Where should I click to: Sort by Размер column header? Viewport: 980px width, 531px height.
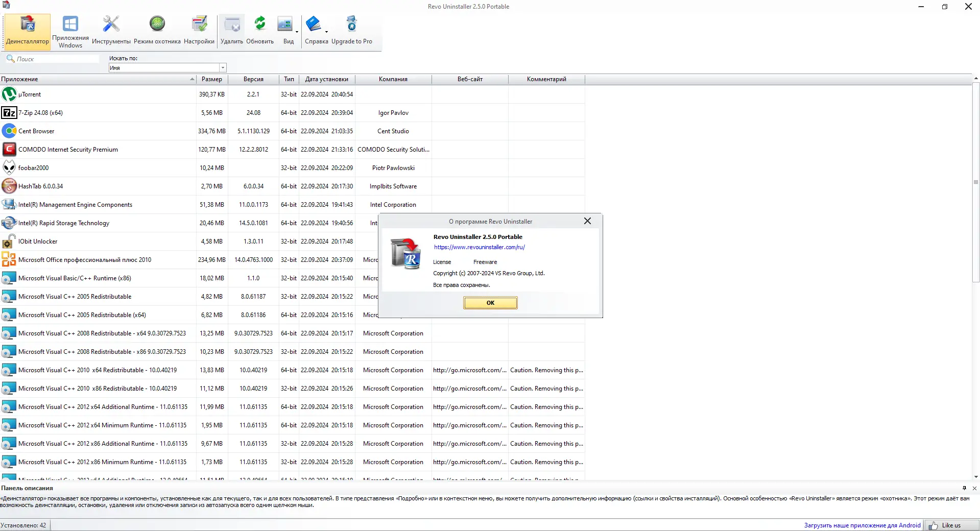pos(212,79)
